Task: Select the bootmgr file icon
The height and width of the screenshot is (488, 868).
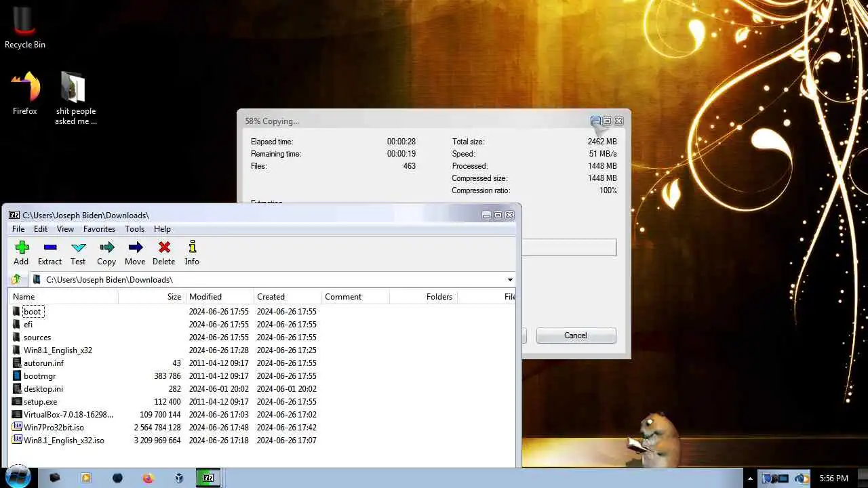Action: point(17,375)
